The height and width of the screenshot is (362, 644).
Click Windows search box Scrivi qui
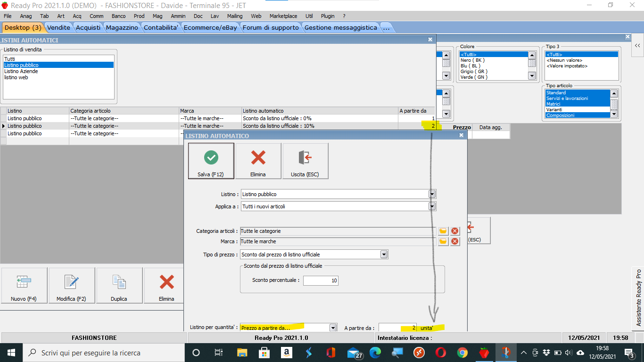pyautogui.click(x=103, y=353)
